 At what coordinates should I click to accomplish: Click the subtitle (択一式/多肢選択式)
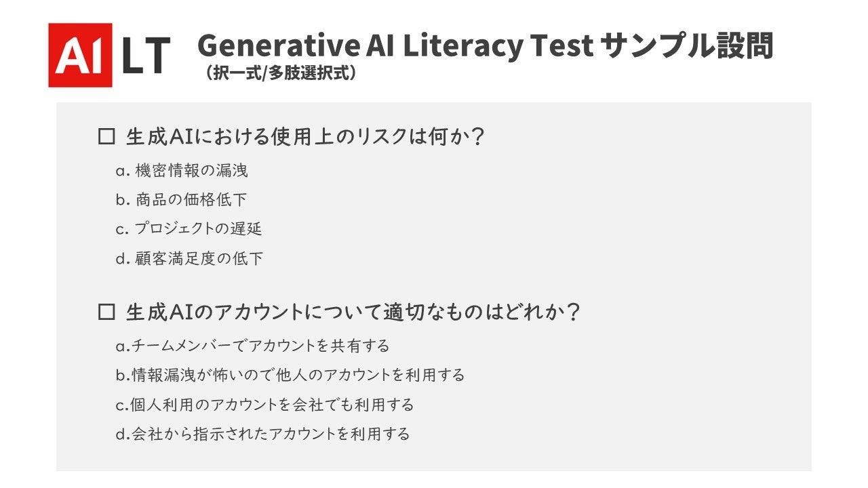tap(280, 73)
